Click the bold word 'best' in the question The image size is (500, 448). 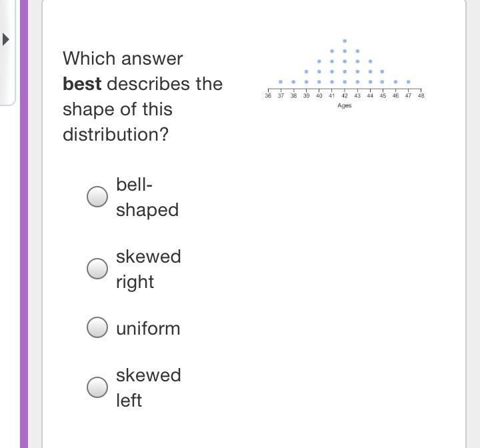point(82,84)
